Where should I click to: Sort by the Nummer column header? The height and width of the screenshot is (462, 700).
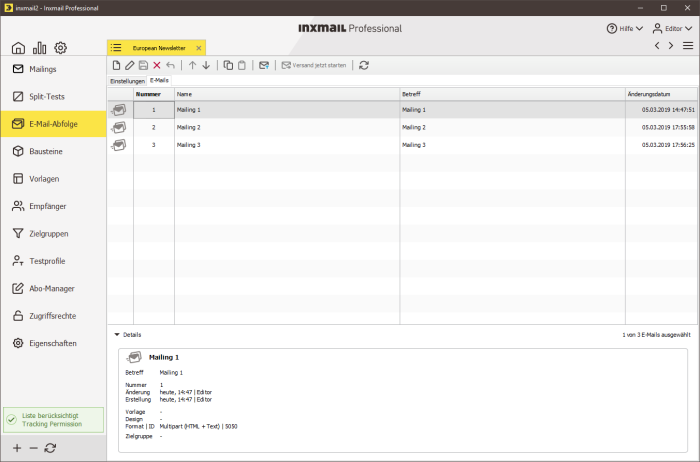(x=154, y=94)
